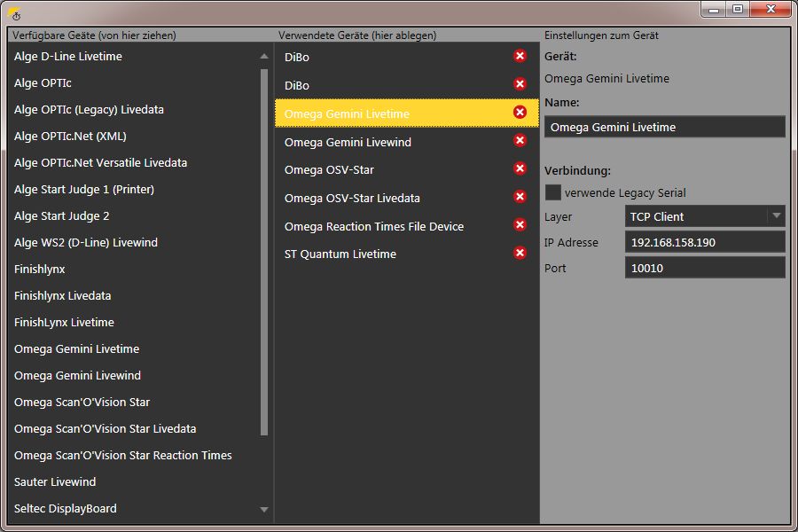The image size is (798, 532).
Task: Click the available devices list up arrow
Action: pyautogui.click(x=264, y=56)
